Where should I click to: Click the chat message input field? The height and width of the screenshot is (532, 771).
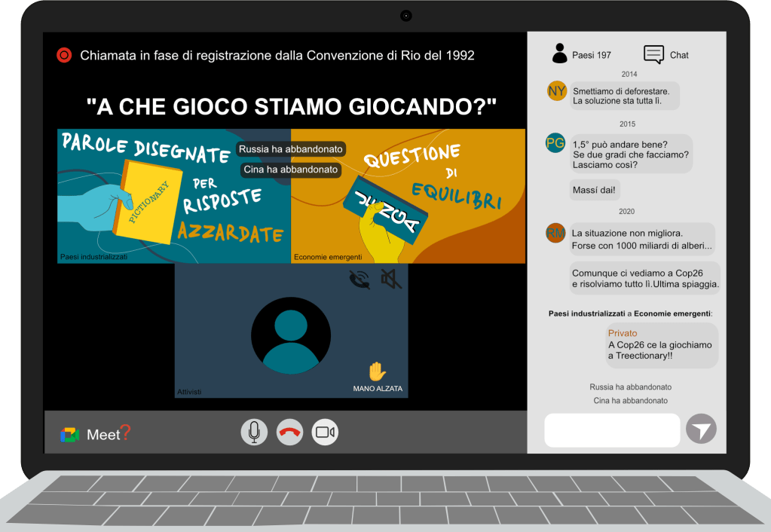(611, 430)
